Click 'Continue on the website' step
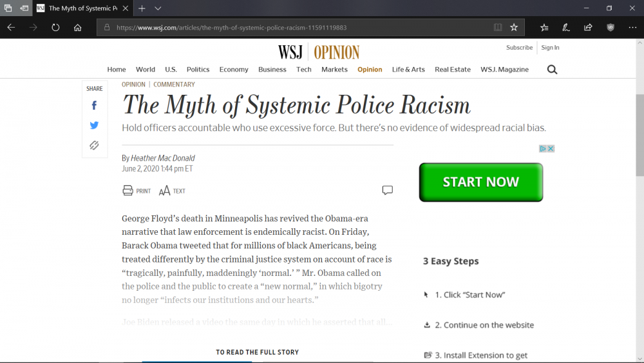The width and height of the screenshot is (644, 363). tap(484, 325)
